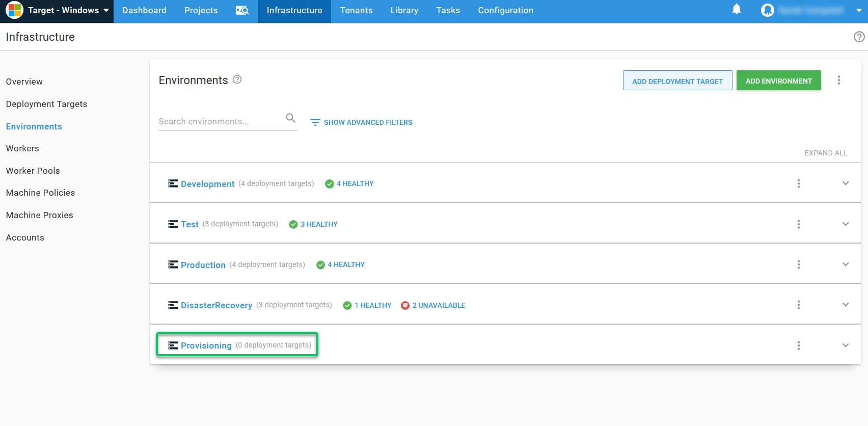
Task: Open the Library menu item
Action: [x=404, y=11]
